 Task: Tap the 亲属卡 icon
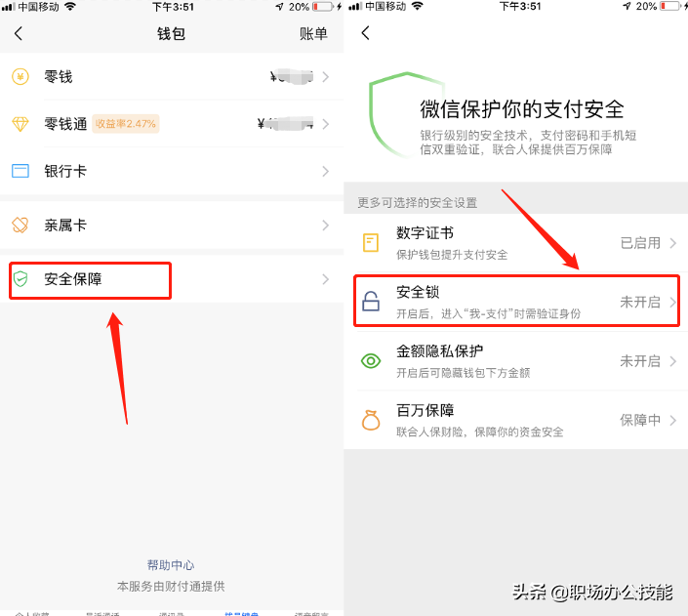pos(20,226)
